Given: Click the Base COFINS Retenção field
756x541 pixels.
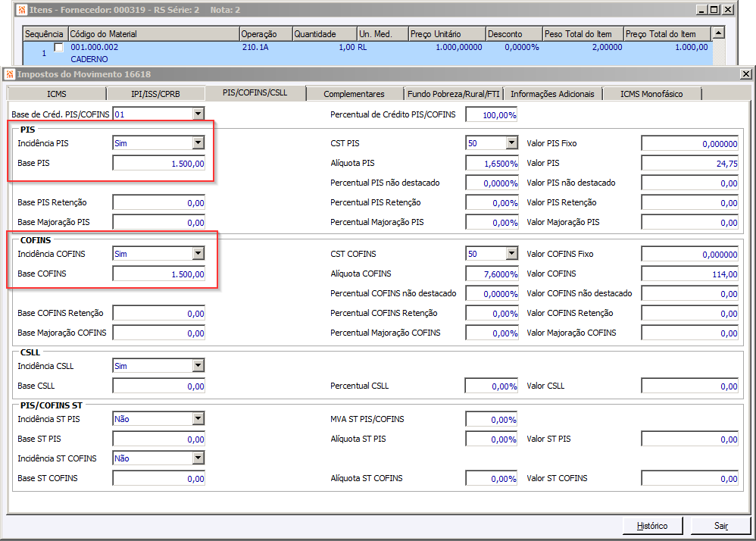Looking at the screenshot, I should click(158, 313).
